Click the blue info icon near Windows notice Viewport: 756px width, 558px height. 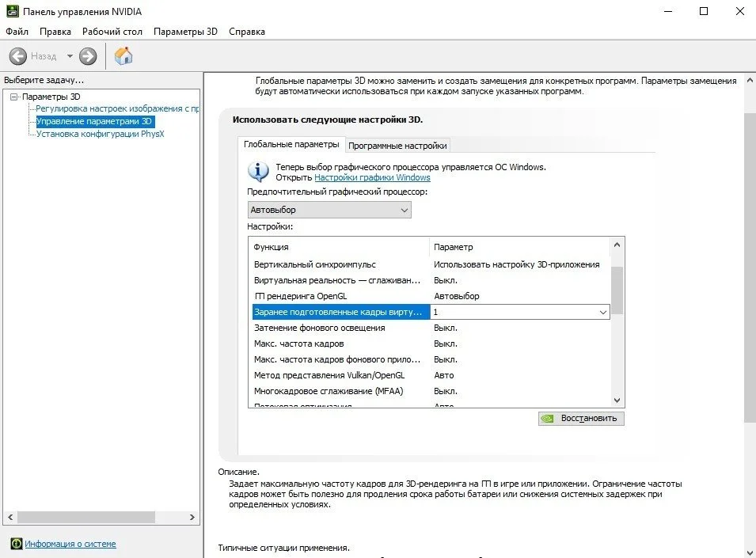coord(258,172)
